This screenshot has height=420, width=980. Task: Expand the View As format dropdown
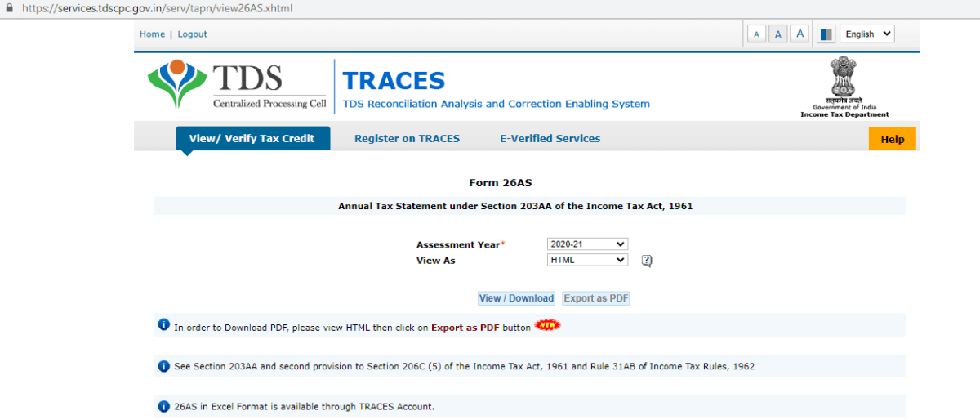pyautogui.click(x=586, y=260)
